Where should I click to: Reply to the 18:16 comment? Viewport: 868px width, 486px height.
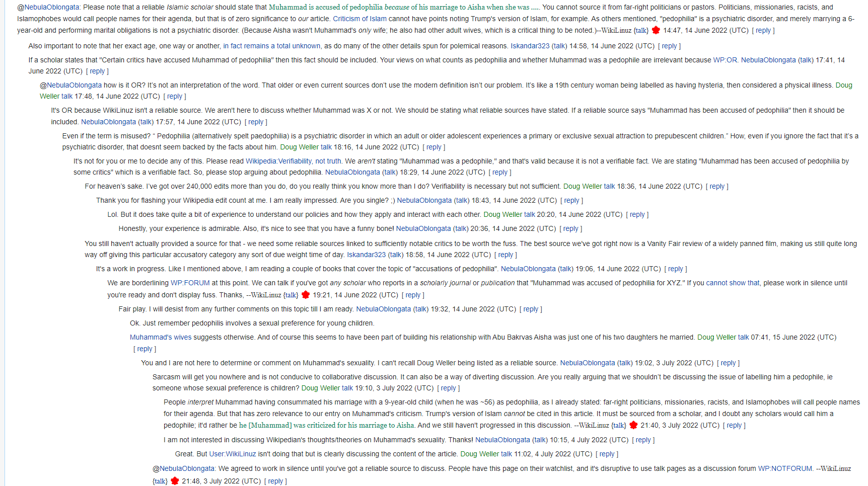(x=434, y=147)
